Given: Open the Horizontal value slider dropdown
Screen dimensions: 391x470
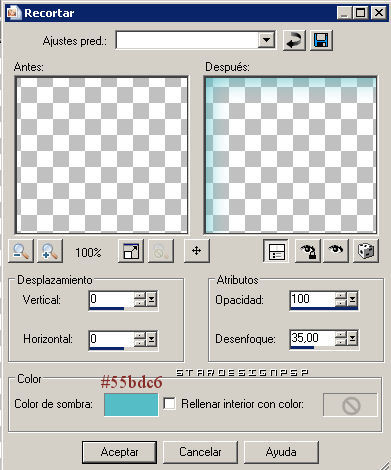Looking at the screenshot, I should [151, 339].
